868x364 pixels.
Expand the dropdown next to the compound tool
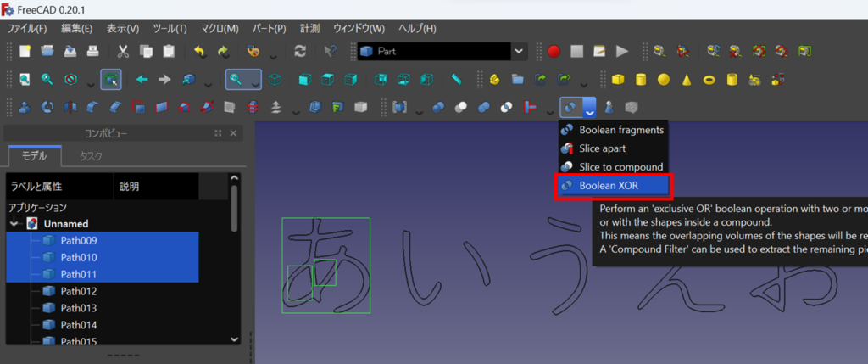419,111
